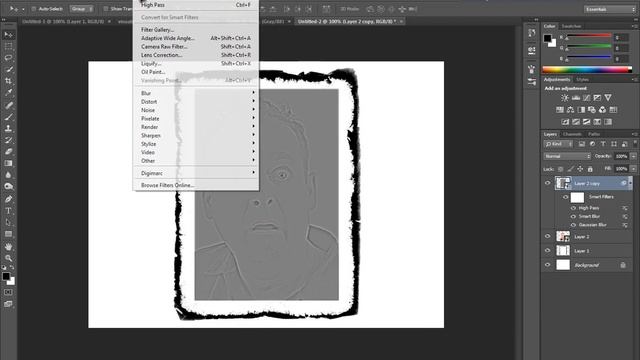
Task: Choose Camera Raw Filter menu item
Action: coord(164,47)
